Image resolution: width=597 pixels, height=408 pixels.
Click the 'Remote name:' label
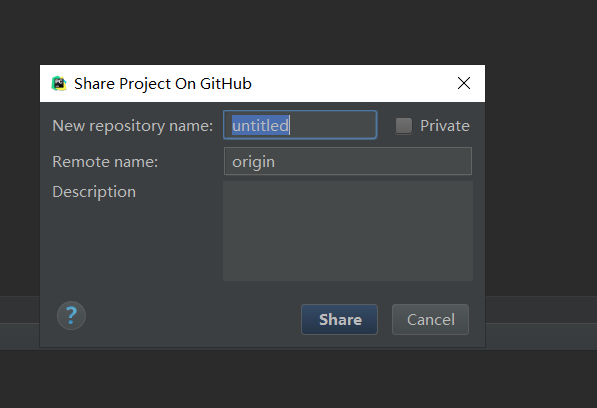pyautogui.click(x=105, y=162)
